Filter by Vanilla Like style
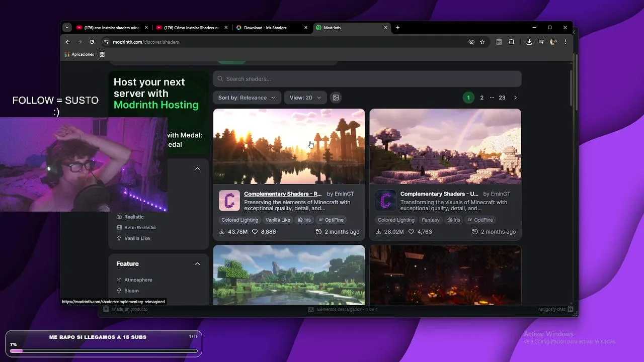This screenshot has height=362, width=644. pyautogui.click(x=133, y=238)
